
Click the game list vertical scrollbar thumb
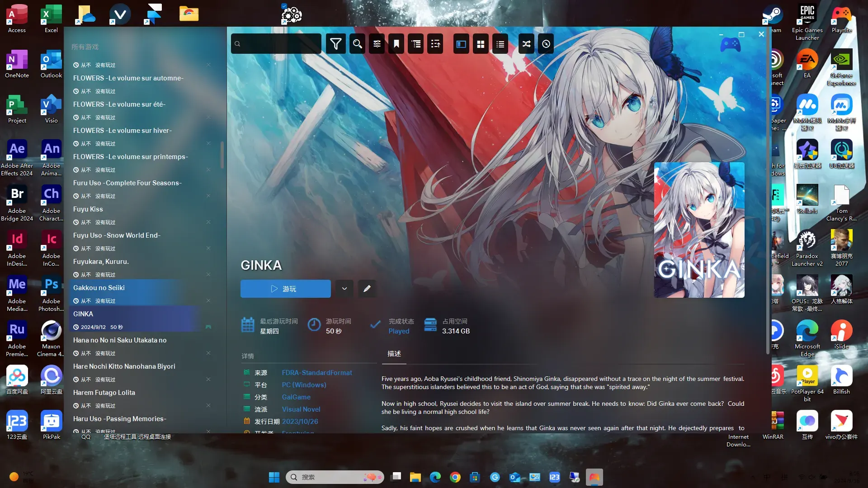pyautogui.click(x=222, y=155)
